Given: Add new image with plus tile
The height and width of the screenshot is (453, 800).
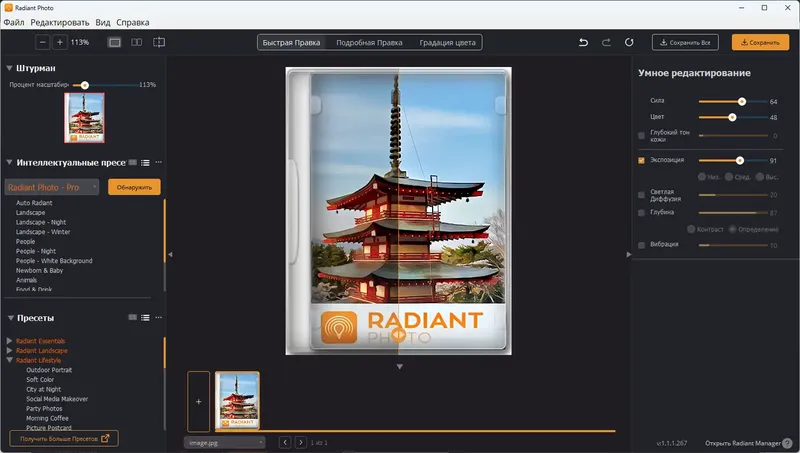Looking at the screenshot, I should 198,401.
